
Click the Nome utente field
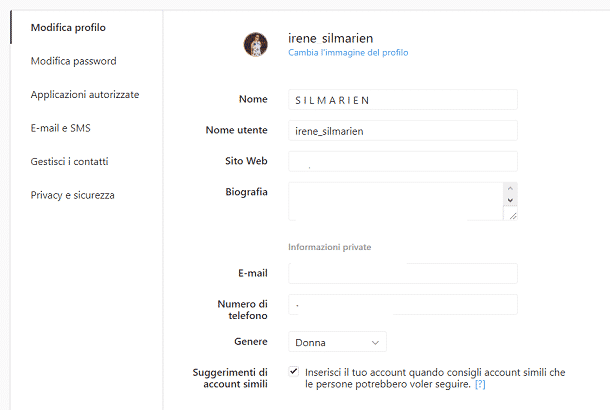(402, 130)
